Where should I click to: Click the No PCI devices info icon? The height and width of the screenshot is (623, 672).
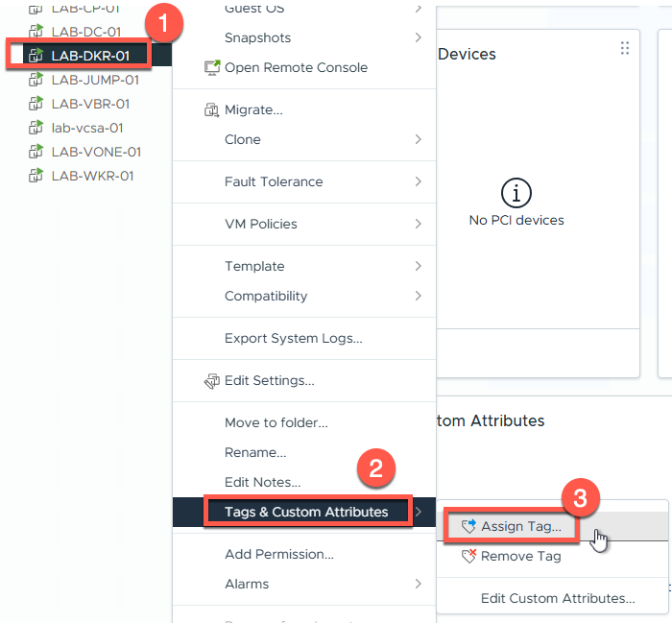(x=516, y=192)
